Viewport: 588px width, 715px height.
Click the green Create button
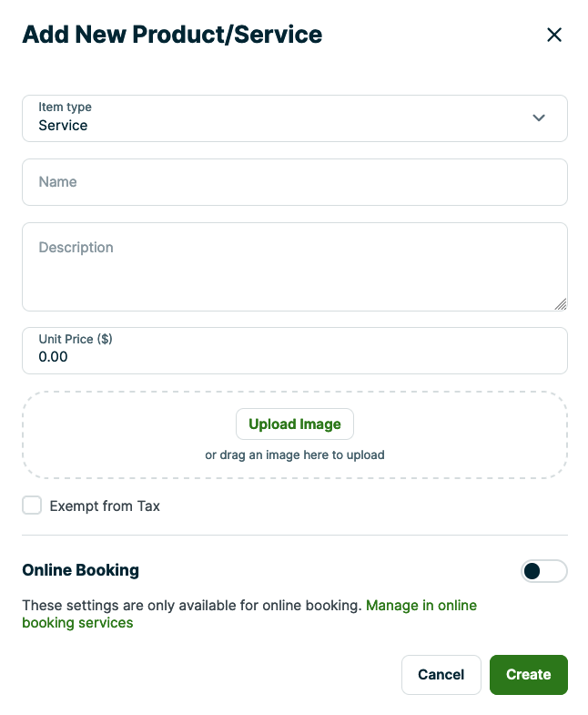point(528,675)
